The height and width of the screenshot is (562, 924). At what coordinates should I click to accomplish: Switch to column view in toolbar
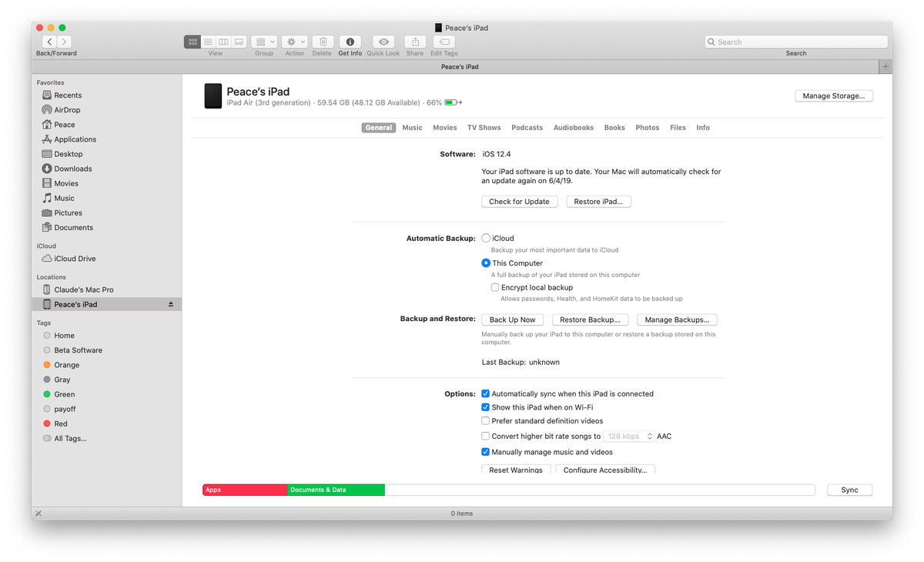coord(223,42)
